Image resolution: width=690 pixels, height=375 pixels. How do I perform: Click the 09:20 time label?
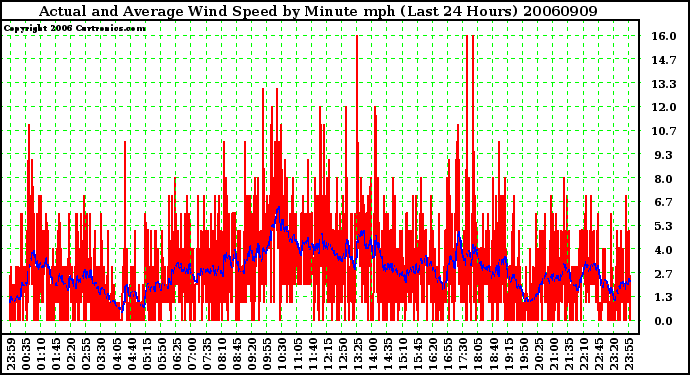252,354
